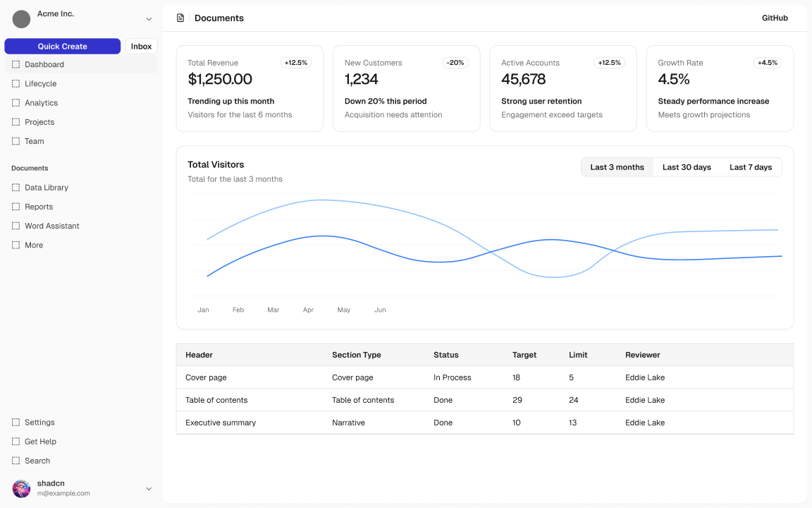Click the Status column header
This screenshot has height=508, width=812.
446,355
